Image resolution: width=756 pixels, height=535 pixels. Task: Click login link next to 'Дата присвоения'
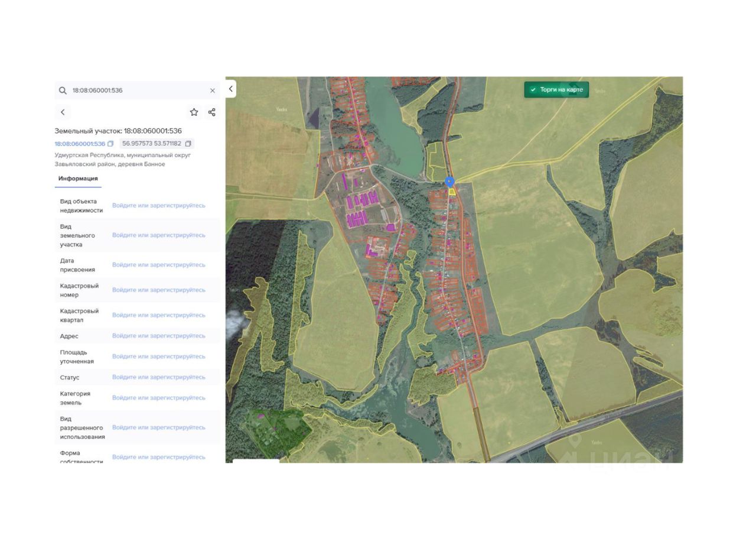pyautogui.click(x=159, y=265)
